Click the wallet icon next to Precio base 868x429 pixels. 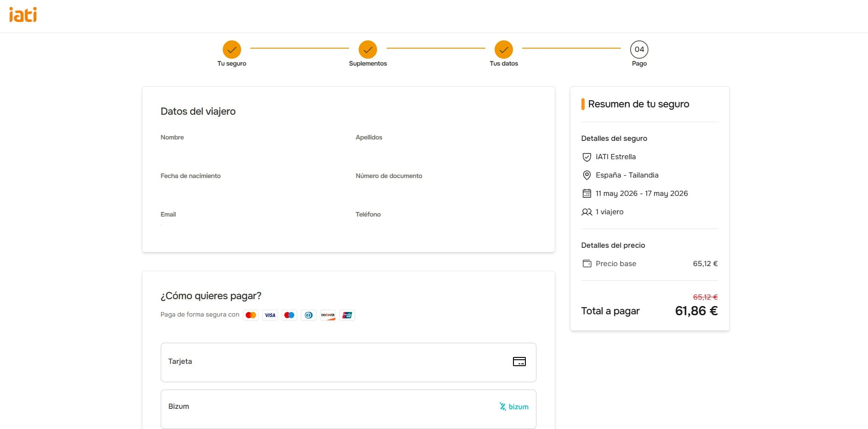(x=586, y=263)
